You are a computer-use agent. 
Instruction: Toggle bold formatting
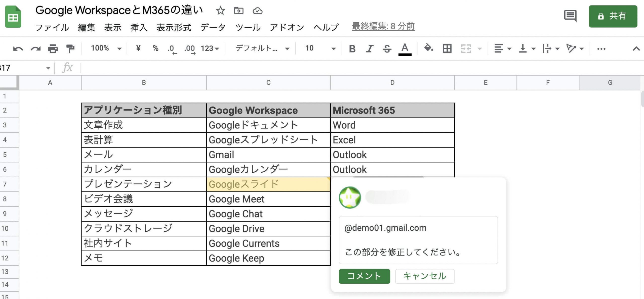click(352, 48)
